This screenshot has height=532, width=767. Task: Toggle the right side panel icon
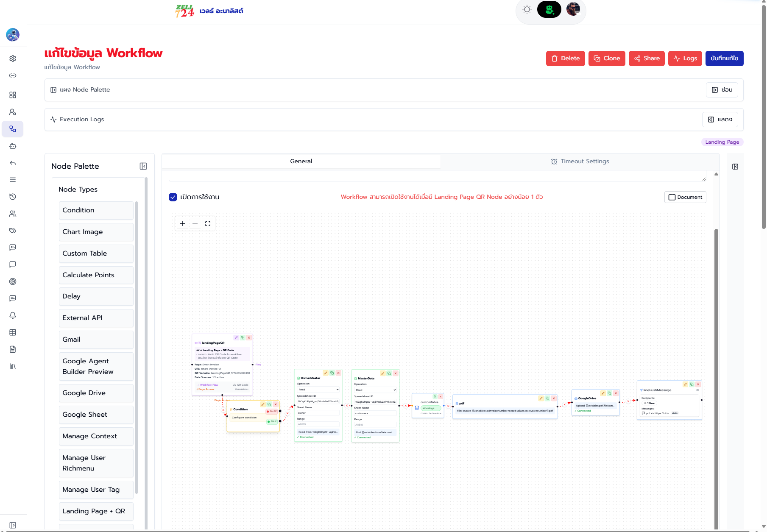tap(735, 167)
